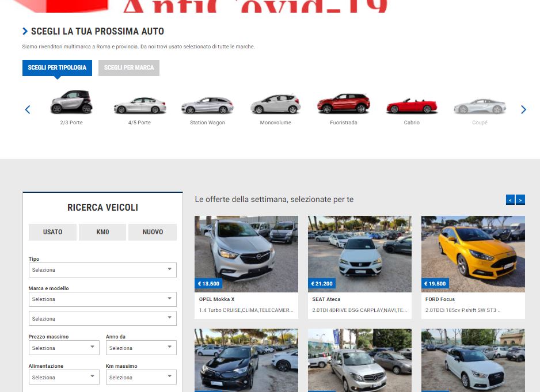The width and height of the screenshot is (540, 392).
Task: Open the Tipo dropdown
Action: (x=102, y=270)
